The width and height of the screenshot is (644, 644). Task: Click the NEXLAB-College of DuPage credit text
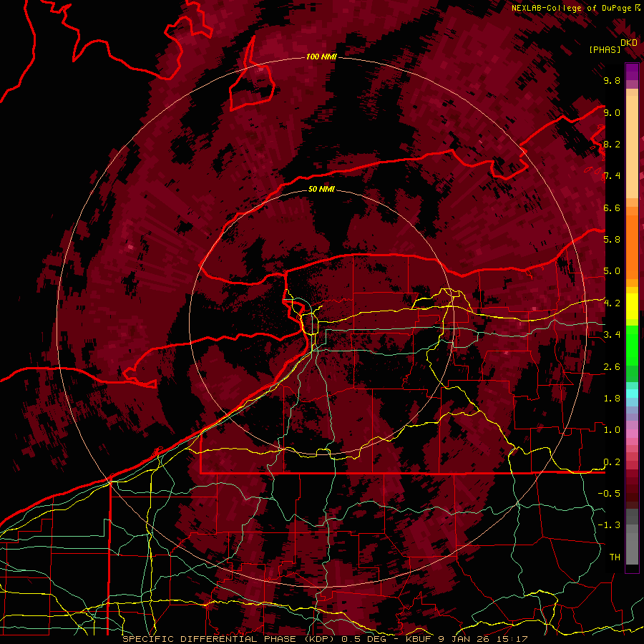(571, 8)
